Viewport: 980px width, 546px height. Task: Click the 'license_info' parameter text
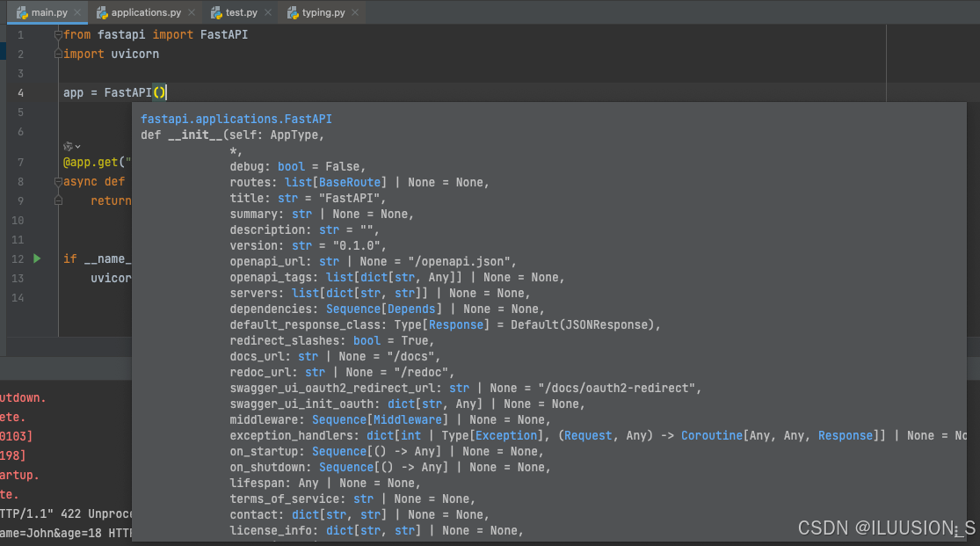[x=271, y=530]
